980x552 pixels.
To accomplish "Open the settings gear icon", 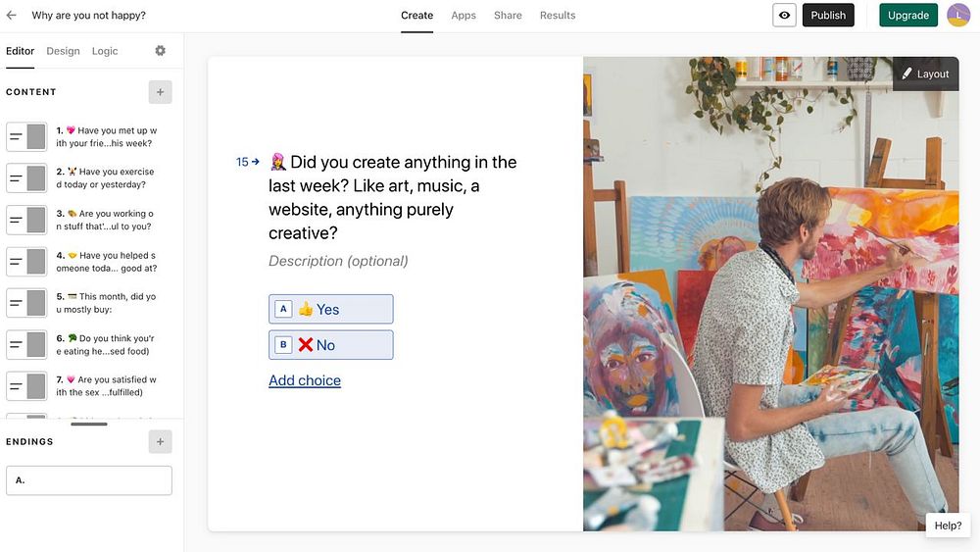I will click(161, 51).
